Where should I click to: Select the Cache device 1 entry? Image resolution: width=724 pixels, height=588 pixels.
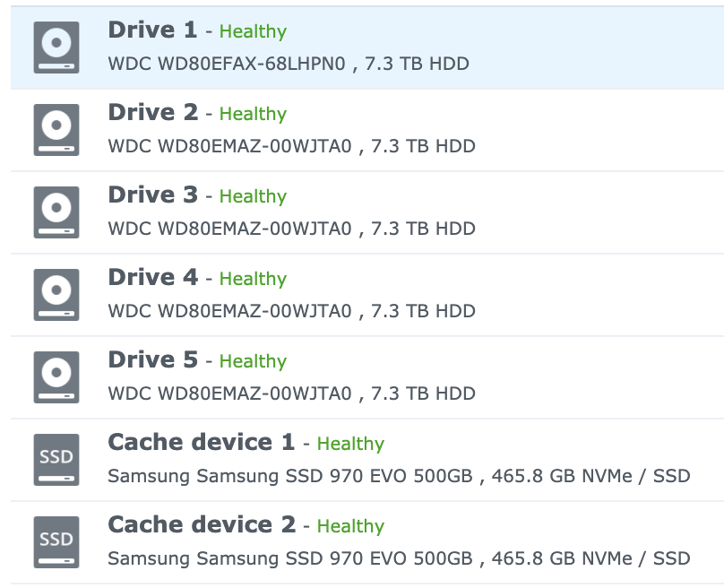coord(358,457)
